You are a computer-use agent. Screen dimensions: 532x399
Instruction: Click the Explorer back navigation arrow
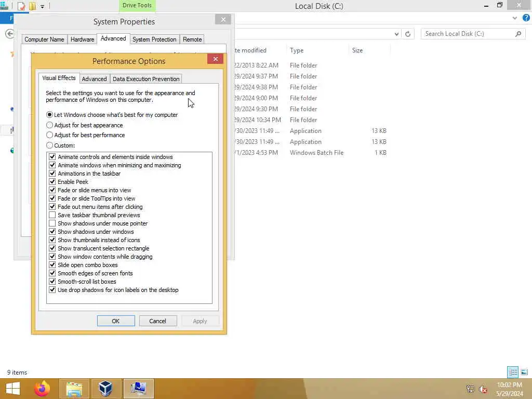pos(9,34)
